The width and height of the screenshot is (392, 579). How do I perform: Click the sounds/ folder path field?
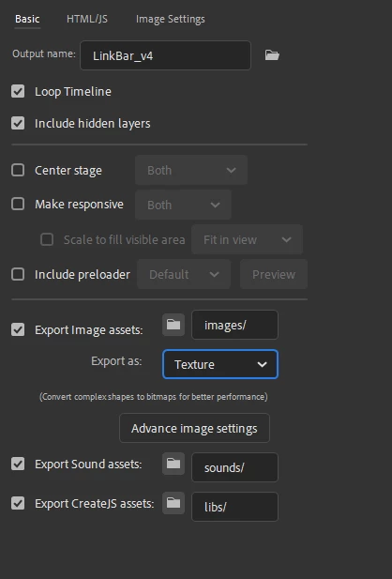coord(234,467)
